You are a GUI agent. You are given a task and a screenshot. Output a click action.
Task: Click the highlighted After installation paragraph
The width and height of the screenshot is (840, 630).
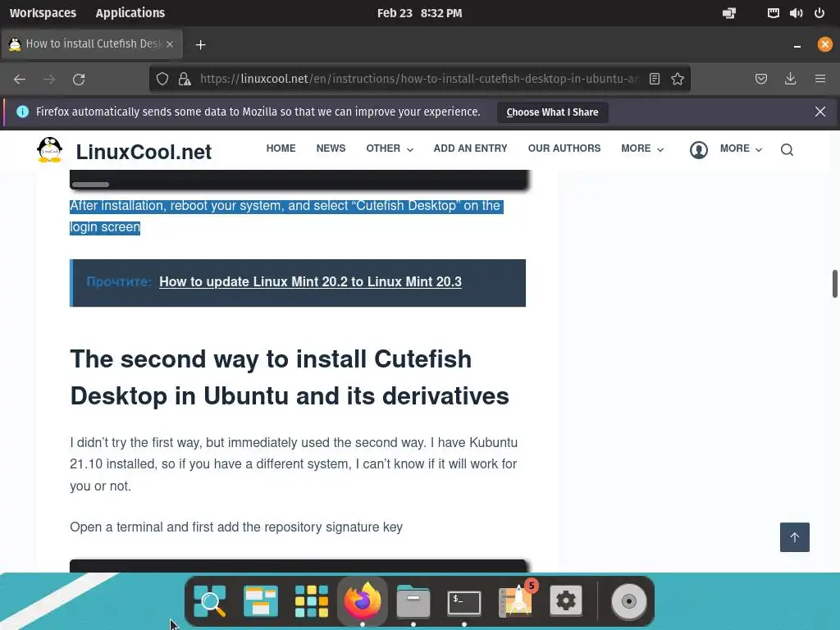click(286, 217)
